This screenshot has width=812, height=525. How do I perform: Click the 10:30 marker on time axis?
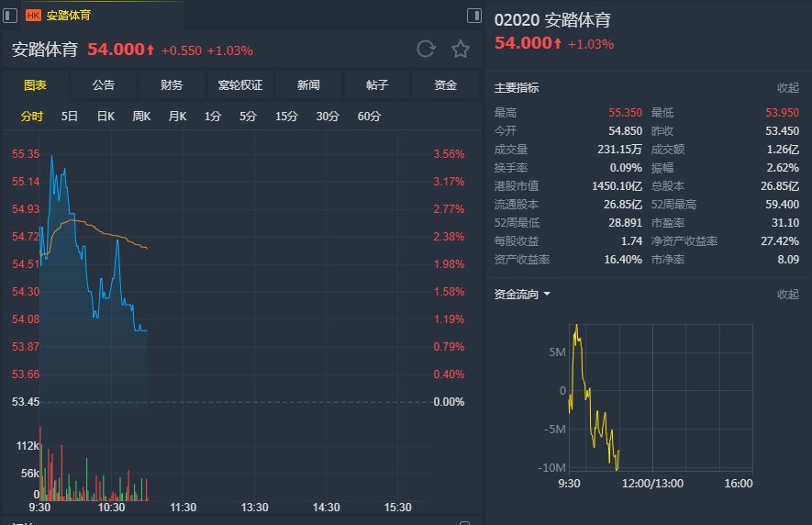coord(111,507)
